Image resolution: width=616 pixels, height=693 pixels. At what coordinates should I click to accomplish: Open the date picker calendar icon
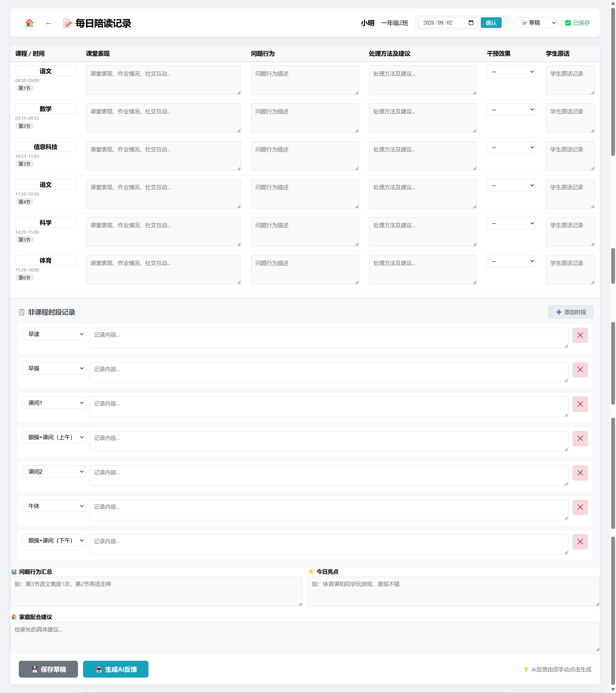click(471, 23)
